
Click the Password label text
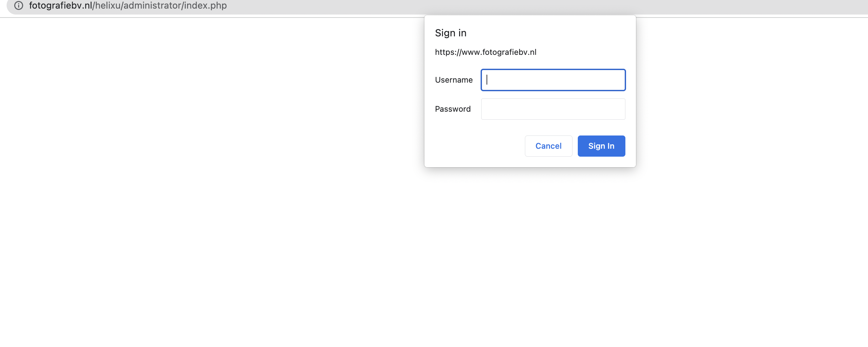453,109
